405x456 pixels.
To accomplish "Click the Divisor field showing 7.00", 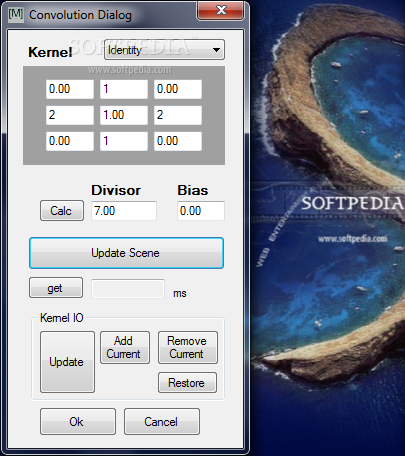I will (x=124, y=211).
